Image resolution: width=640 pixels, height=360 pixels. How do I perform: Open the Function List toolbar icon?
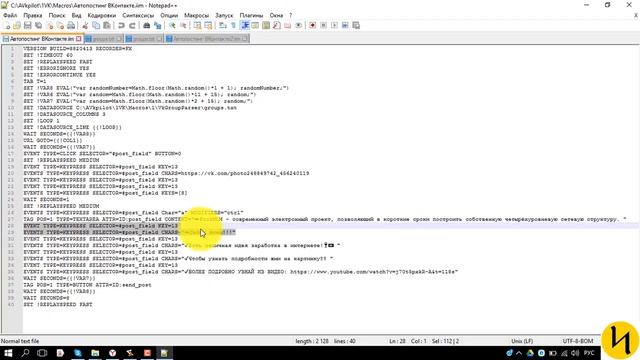277,25
